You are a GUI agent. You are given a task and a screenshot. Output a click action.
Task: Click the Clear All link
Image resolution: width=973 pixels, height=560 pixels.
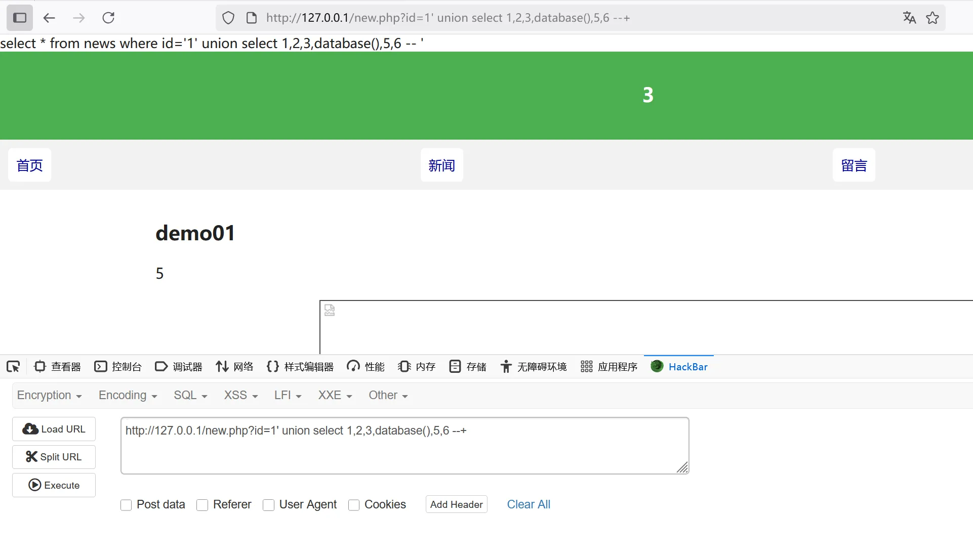529,505
